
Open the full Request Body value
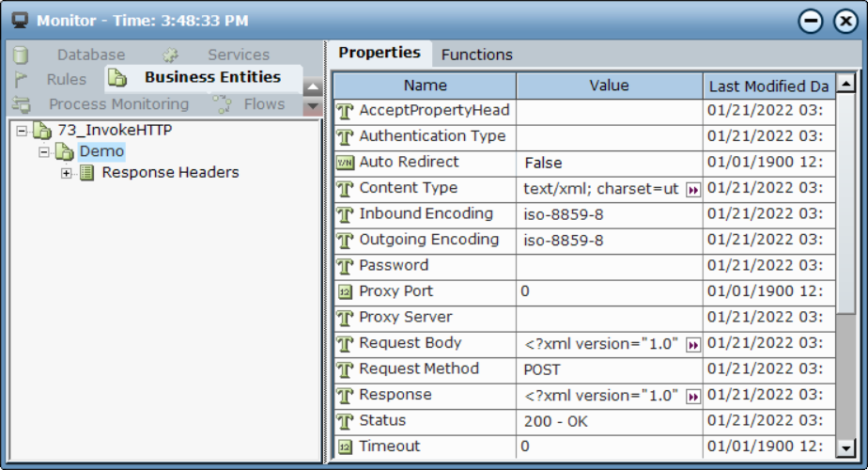pyautogui.click(x=693, y=345)
